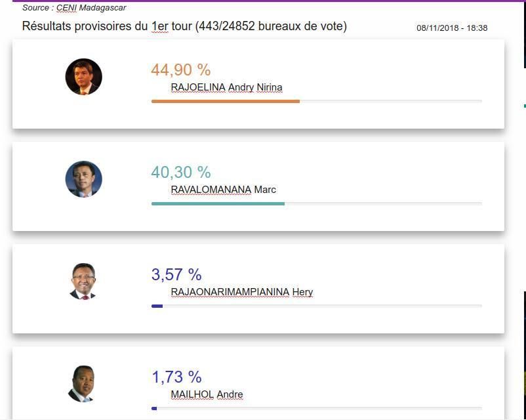
Task: Select the RAVALOMANANA Marc name text
Action: (x=224, y=190)
